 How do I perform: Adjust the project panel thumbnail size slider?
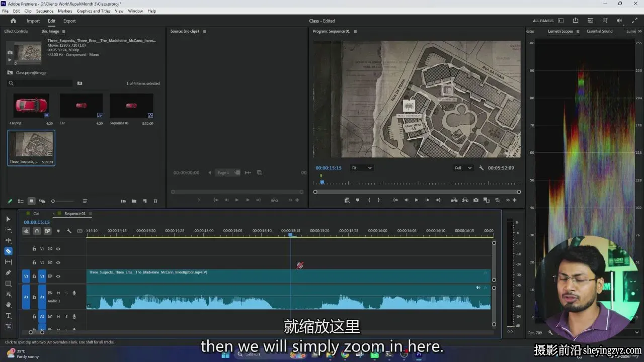pos(64,201)
